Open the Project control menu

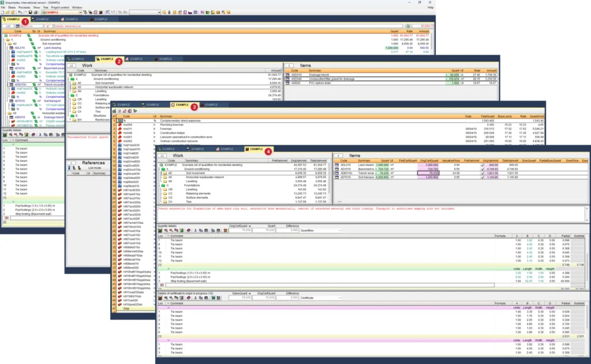coord(60,7)
